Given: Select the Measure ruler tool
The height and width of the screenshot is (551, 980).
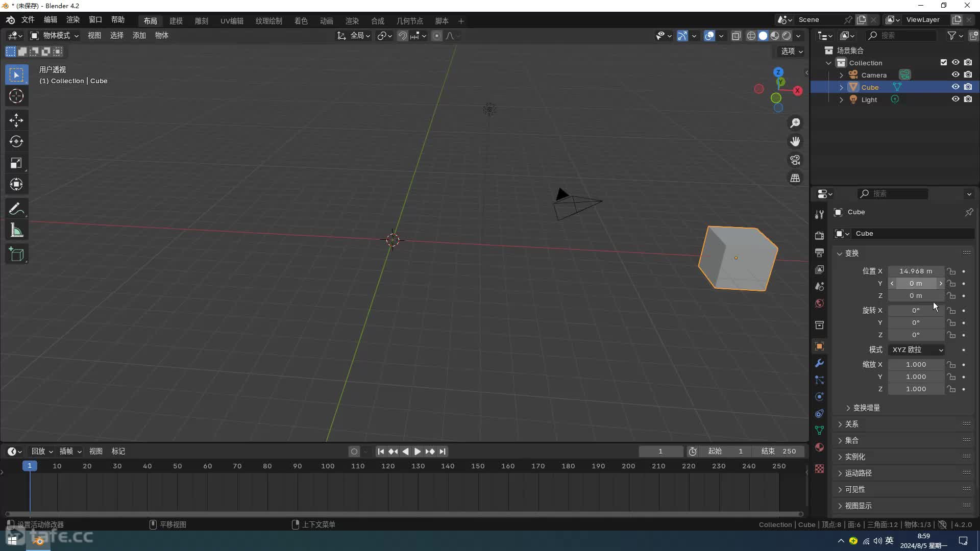Looking at the screenshot, I should 16,231.
